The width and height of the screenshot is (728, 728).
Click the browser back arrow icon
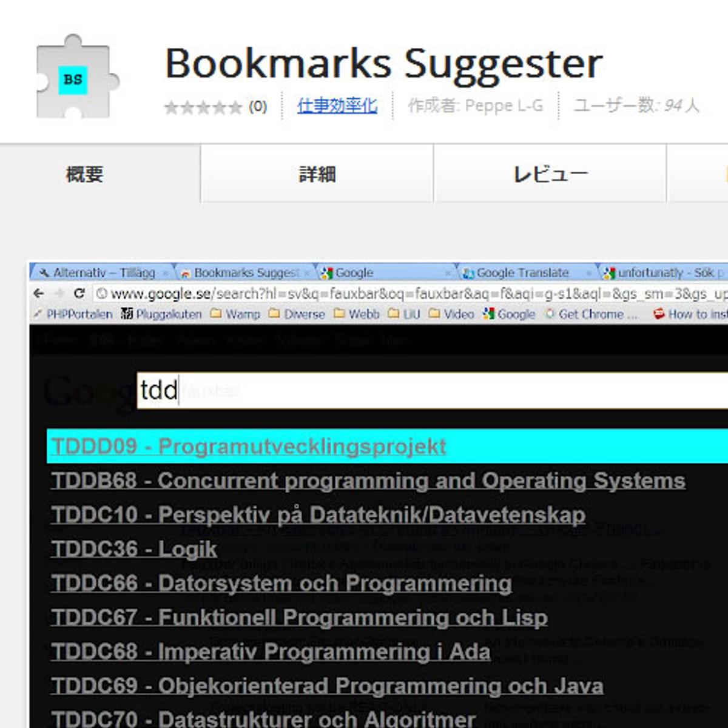[39, 294]
